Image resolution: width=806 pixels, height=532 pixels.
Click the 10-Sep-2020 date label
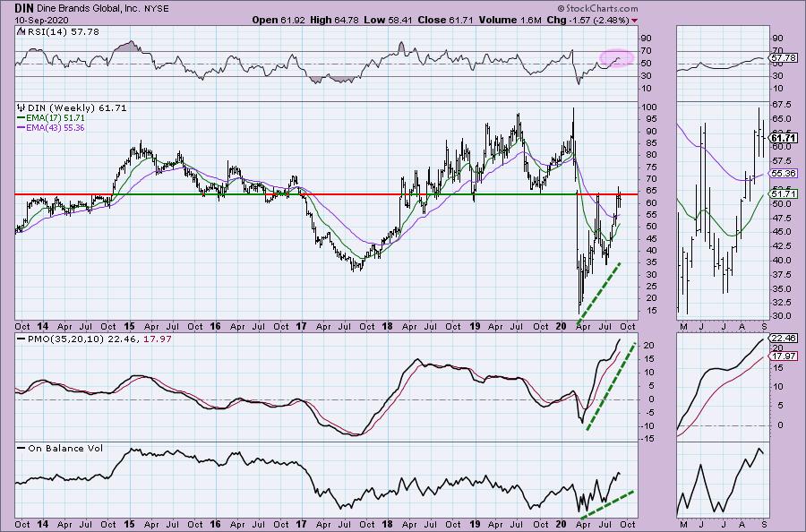point(41,20)
